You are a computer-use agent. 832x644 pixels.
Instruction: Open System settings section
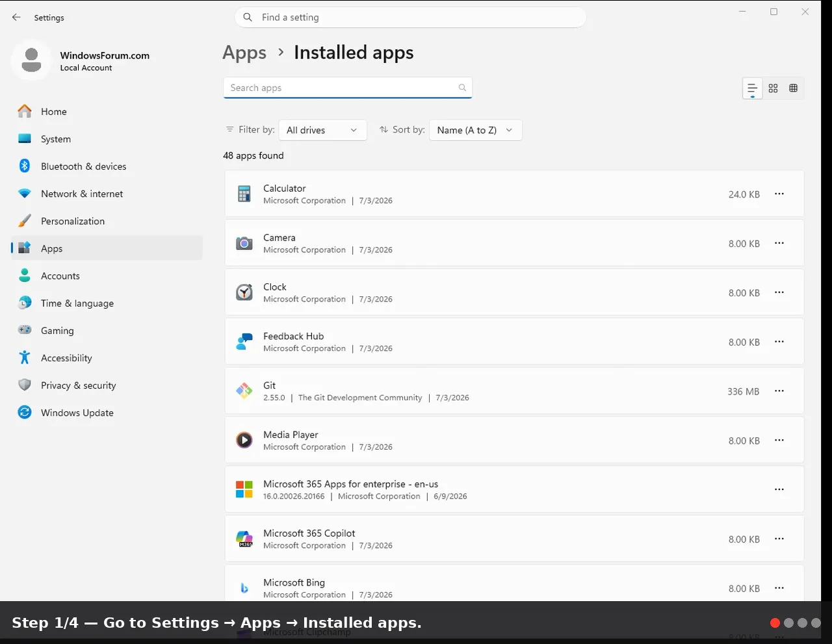coord(107,139)
